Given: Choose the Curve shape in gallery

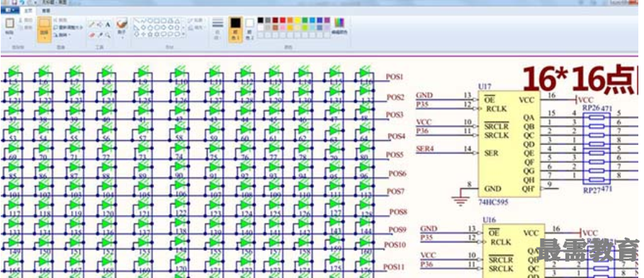Looking at the screenshot, I should pos(143,21).
